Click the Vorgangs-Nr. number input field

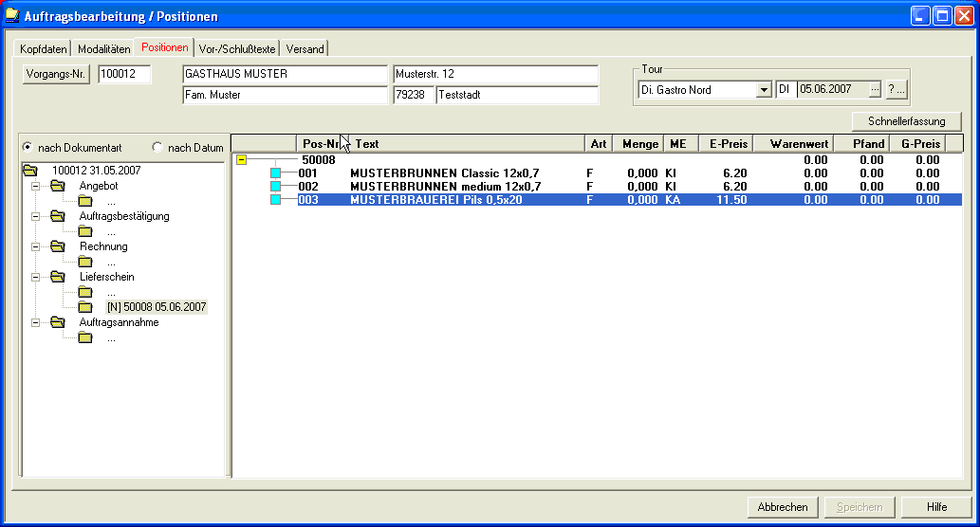[x=124, y=75]
